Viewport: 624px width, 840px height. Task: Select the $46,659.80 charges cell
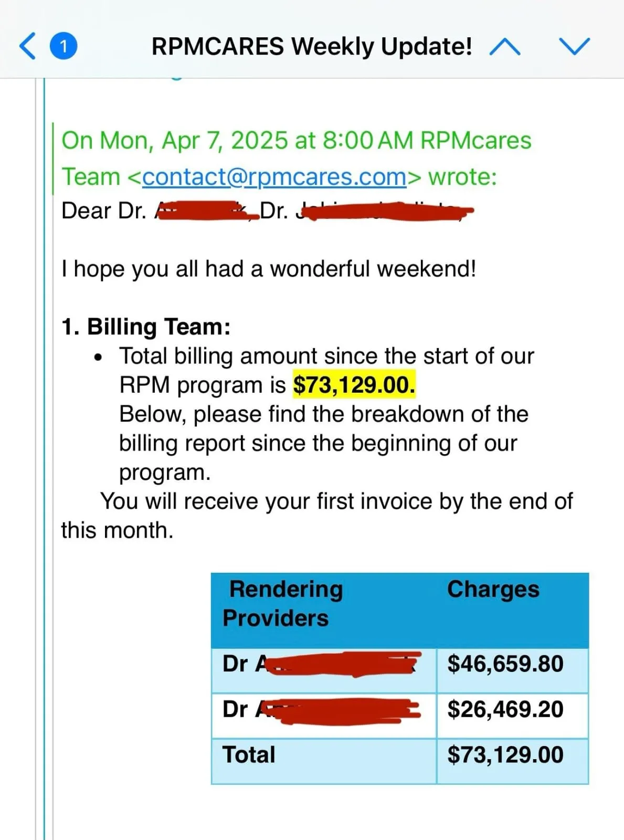coord(513,670)
